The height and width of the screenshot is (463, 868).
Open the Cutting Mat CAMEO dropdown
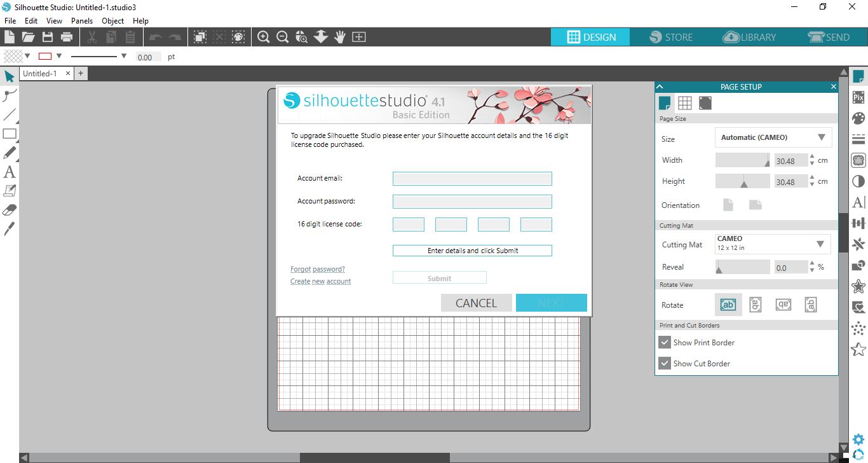(773, 244)
